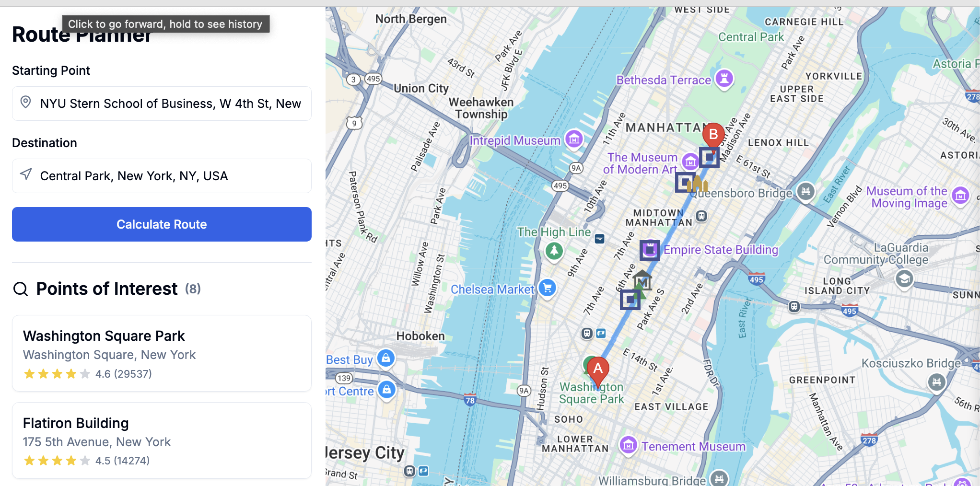Click the Union City map label

click(x=421, y=88)
